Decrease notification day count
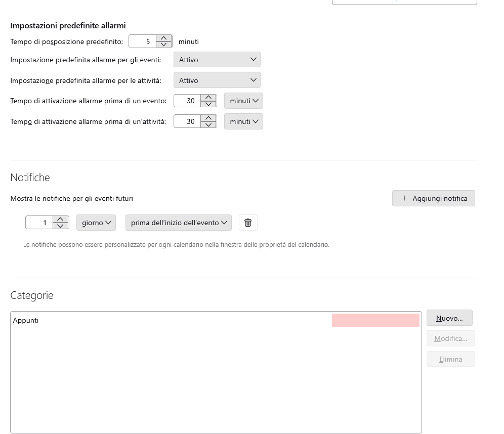 60,226
